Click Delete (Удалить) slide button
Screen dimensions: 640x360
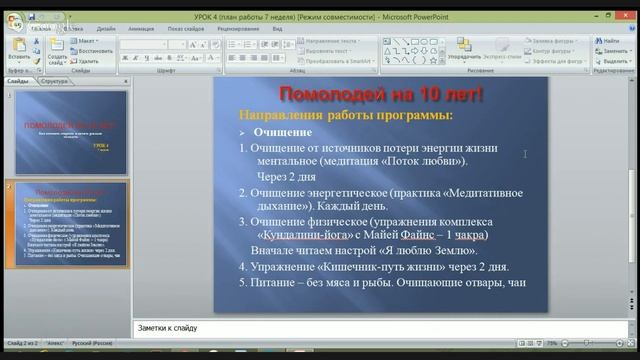pyautogui.click(x=84, y=61)
